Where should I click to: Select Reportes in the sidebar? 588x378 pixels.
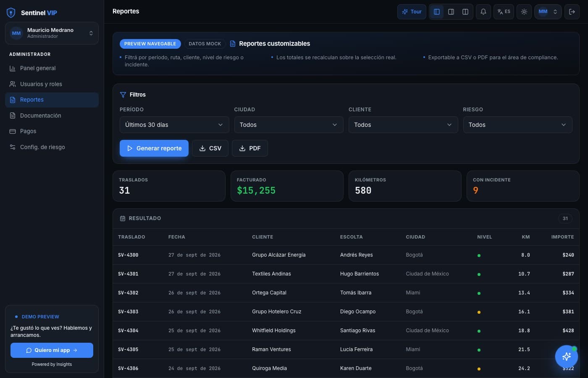coord(52,100)
